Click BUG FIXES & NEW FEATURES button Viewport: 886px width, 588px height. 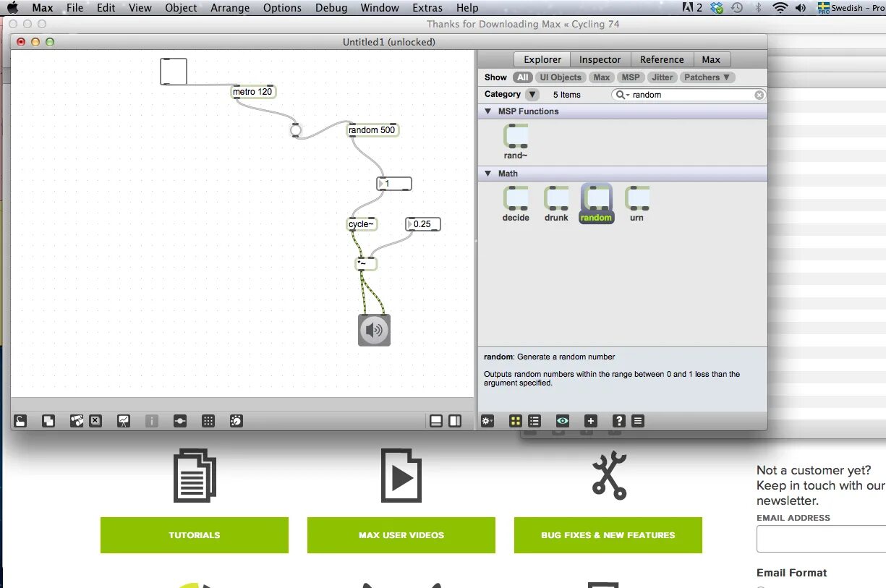coord(608,535)
